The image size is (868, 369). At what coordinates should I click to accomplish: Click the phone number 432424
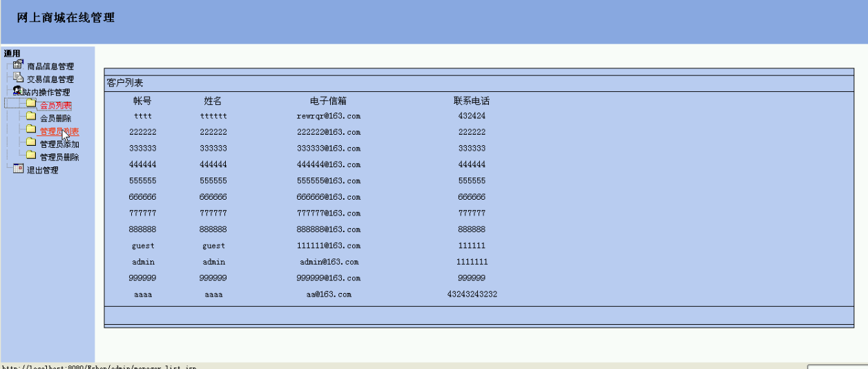472,116
